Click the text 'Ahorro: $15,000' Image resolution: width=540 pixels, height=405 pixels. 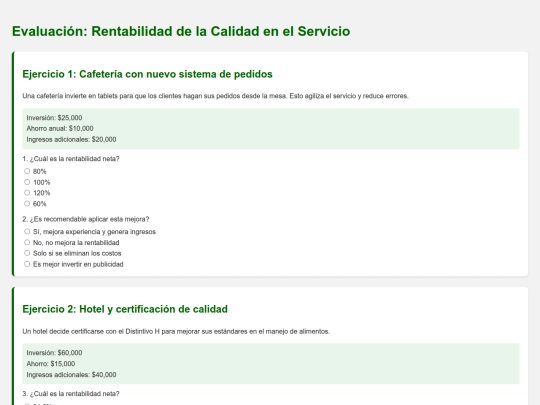click(x=51, y=364)
